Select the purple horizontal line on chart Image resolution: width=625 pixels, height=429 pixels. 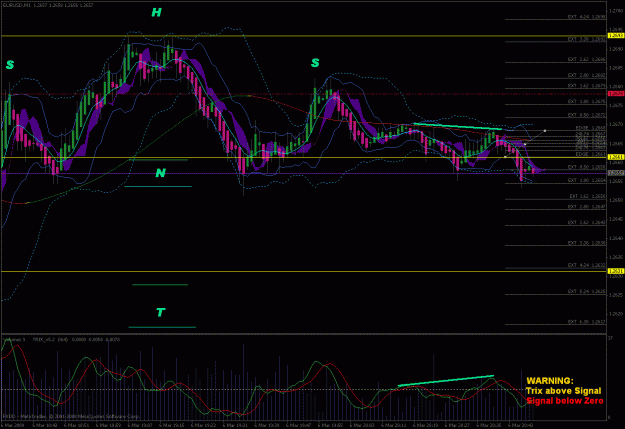[x=303, y=173]
